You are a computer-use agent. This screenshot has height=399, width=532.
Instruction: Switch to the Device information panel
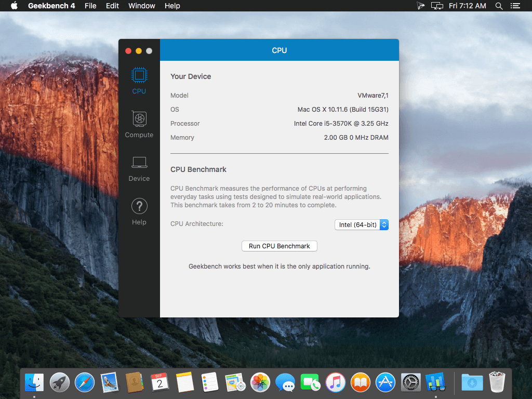pos(139,168)
